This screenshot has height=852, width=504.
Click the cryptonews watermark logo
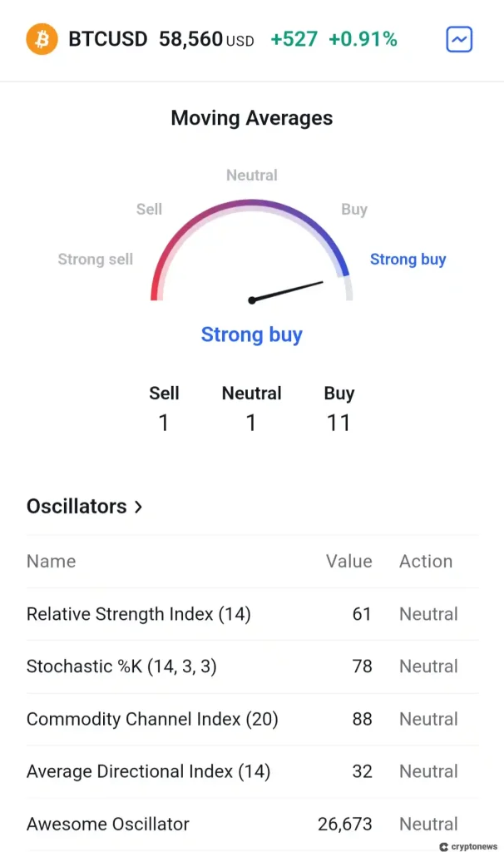coord(468,846)
